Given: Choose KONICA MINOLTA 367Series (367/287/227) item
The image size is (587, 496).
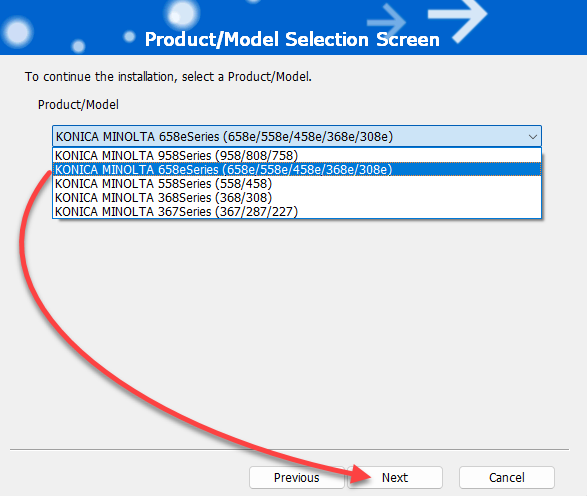Looking at the screenshot, I should point(297,212).
